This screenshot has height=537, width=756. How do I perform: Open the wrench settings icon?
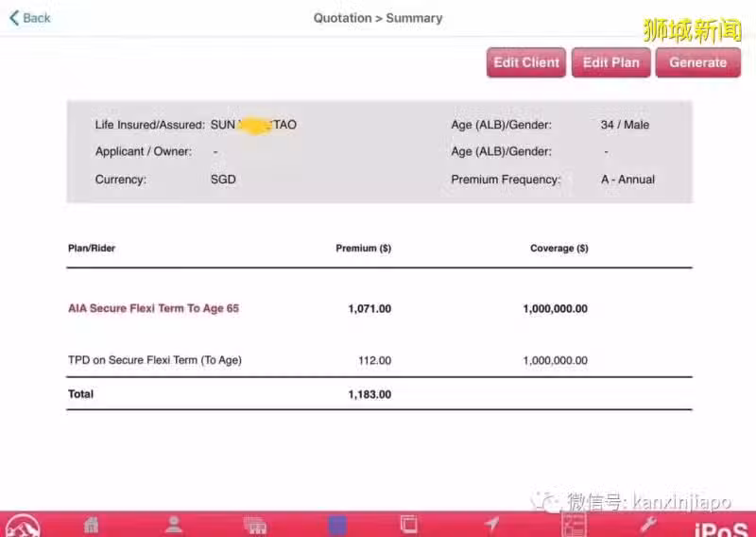(x=647, y=524)
